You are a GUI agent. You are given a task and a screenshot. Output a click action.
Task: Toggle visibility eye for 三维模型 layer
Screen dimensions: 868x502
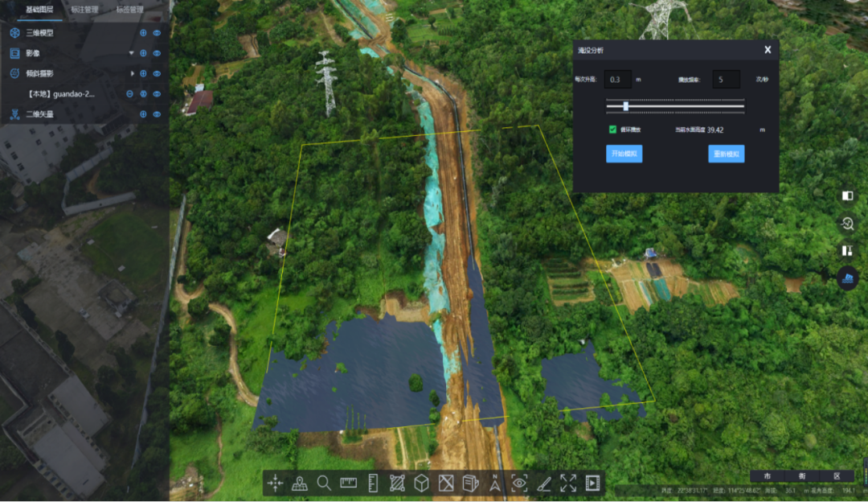157,33
